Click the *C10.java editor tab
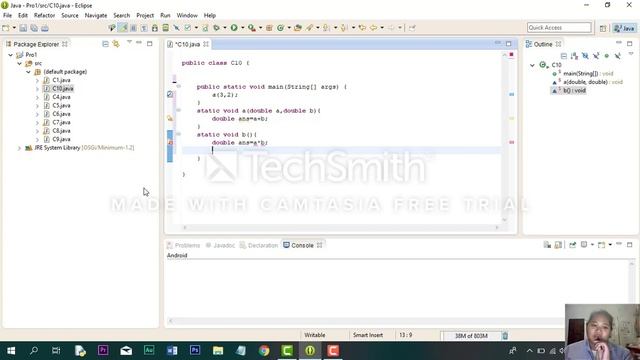The width and height of the screenshot is (640, 360). pyautogui.click(x=187, y=44)
